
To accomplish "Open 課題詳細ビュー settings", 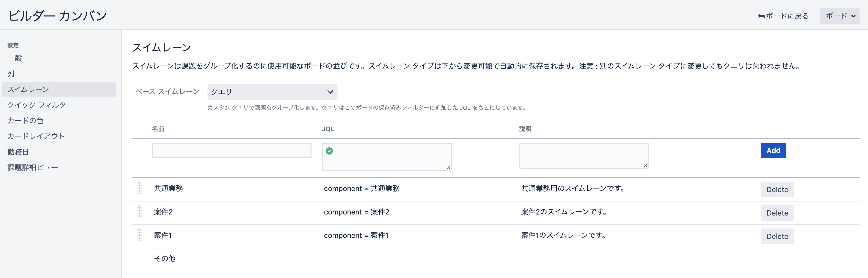I will pos(33,167).
